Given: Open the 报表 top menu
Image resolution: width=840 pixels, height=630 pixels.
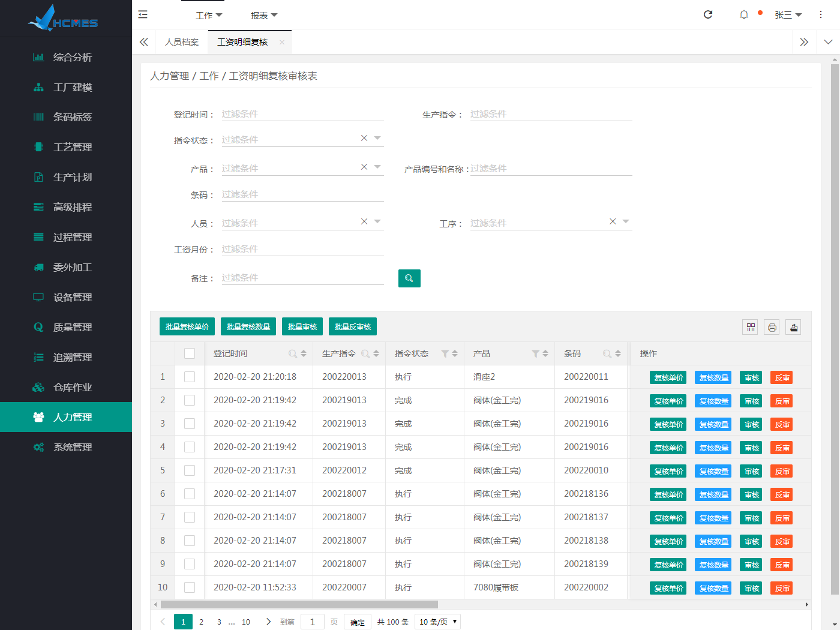Looking at the screenshot, I should click(263, 15).
